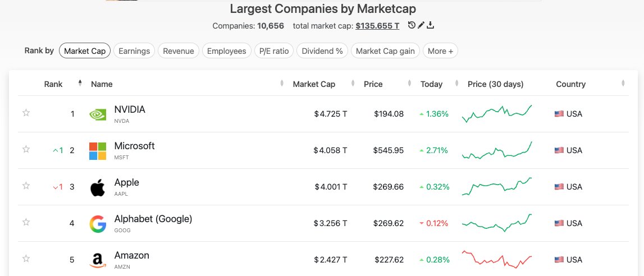
Task: Add Amazon to favorites with star
Action: pyautogui.click(x=26, y=259)
